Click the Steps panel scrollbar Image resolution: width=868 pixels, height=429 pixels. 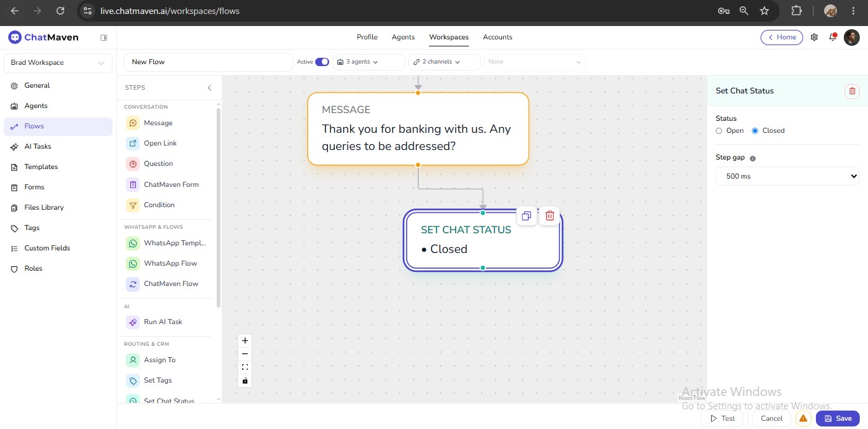pos(219,207)
